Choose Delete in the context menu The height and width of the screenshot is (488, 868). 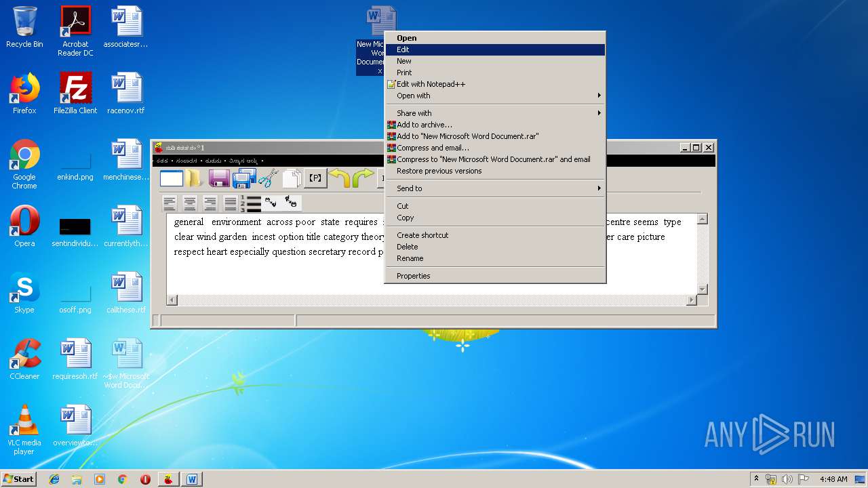(495, 247)
